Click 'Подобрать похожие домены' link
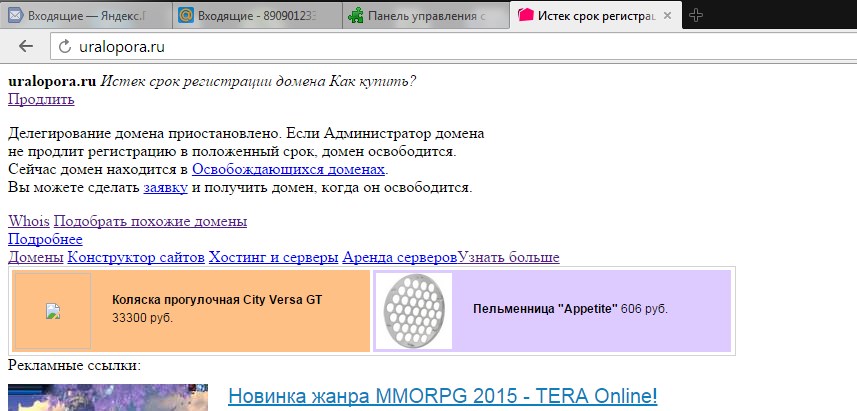857x411 pixels. 150,221
